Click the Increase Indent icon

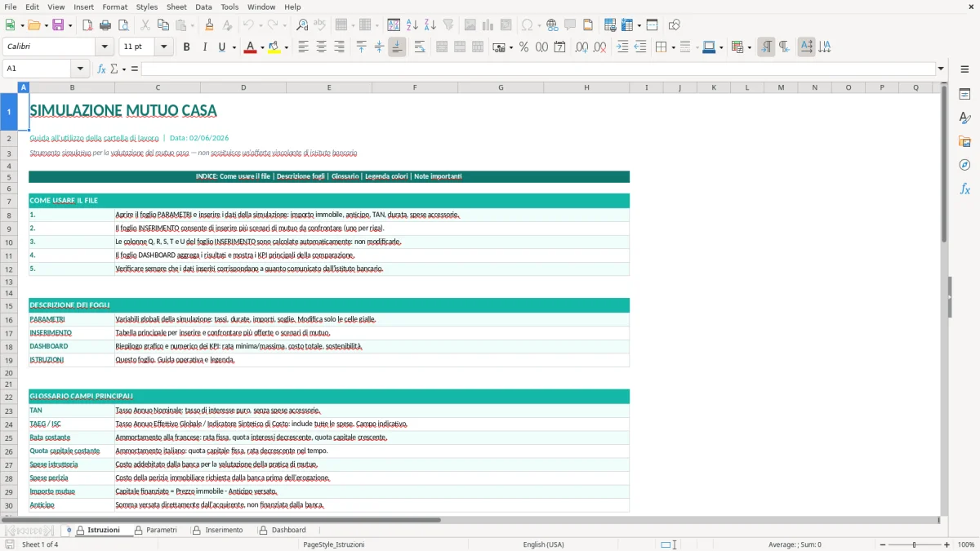[622, 47]
